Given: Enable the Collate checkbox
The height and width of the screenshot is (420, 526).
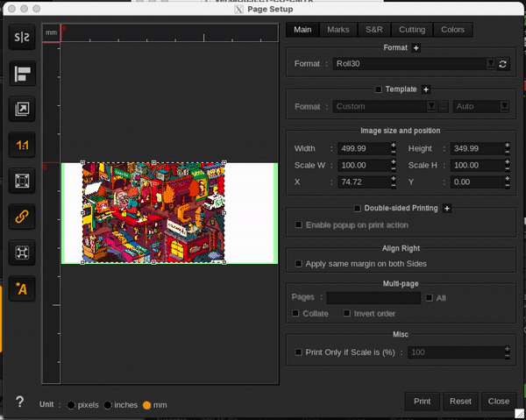Looking at the screenshot, I should coord(295,313).
